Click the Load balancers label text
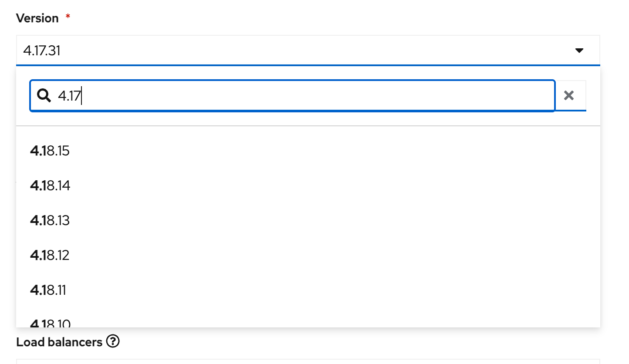Image resolution: width=629 pixels, height=364 pixels. coord(59,342)
